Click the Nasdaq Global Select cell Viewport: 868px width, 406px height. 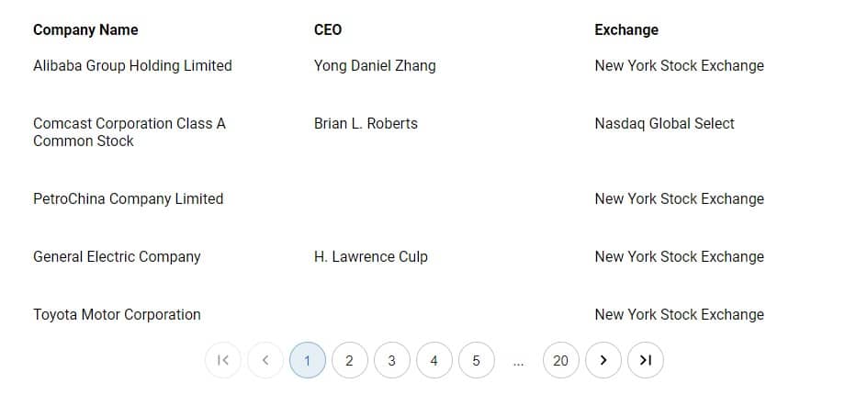click(664, 123)
